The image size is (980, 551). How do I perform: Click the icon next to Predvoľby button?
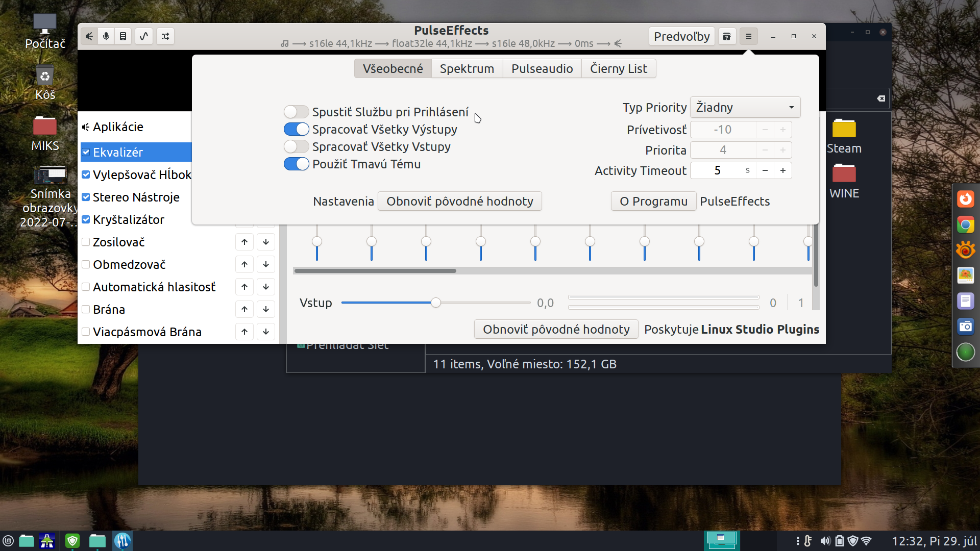click(727, 36)
